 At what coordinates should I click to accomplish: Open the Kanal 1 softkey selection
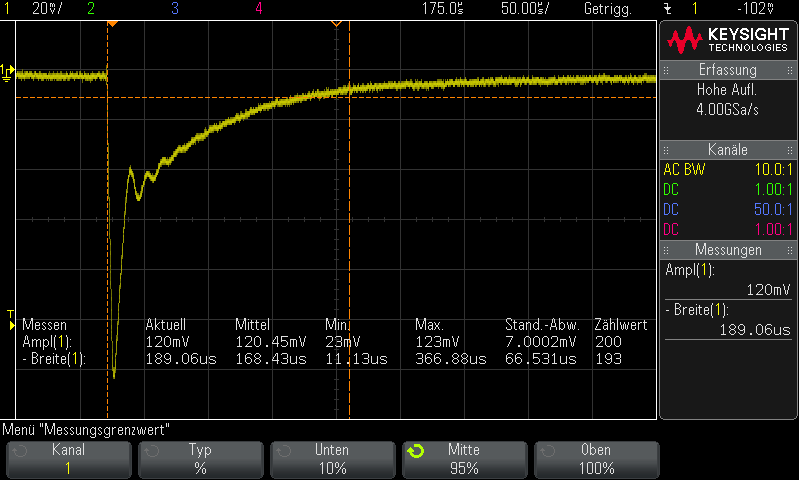(x=68, y=460)
